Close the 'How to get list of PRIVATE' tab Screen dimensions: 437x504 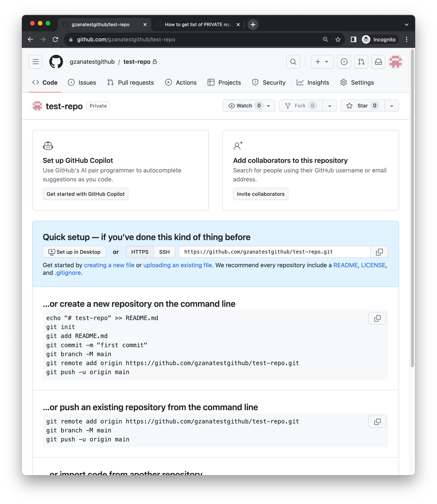238,24
